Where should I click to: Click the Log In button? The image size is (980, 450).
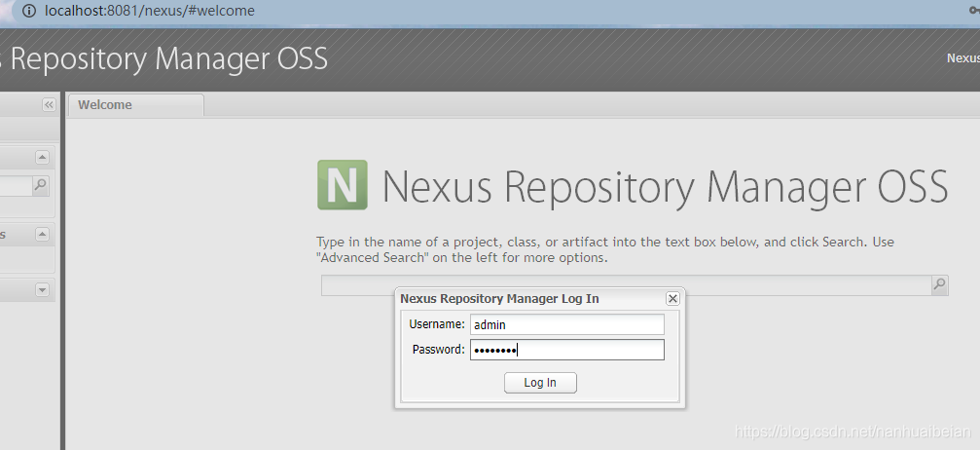point(540,383)
